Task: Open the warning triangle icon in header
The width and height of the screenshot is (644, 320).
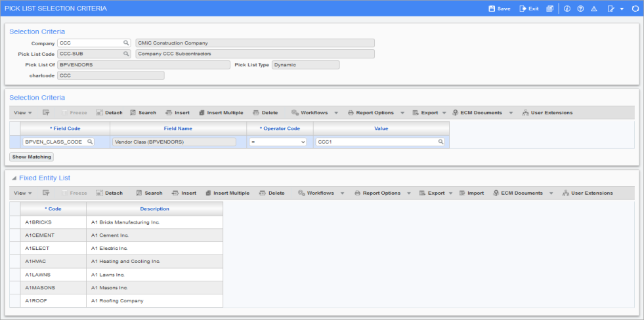Action: pos(594,9)
